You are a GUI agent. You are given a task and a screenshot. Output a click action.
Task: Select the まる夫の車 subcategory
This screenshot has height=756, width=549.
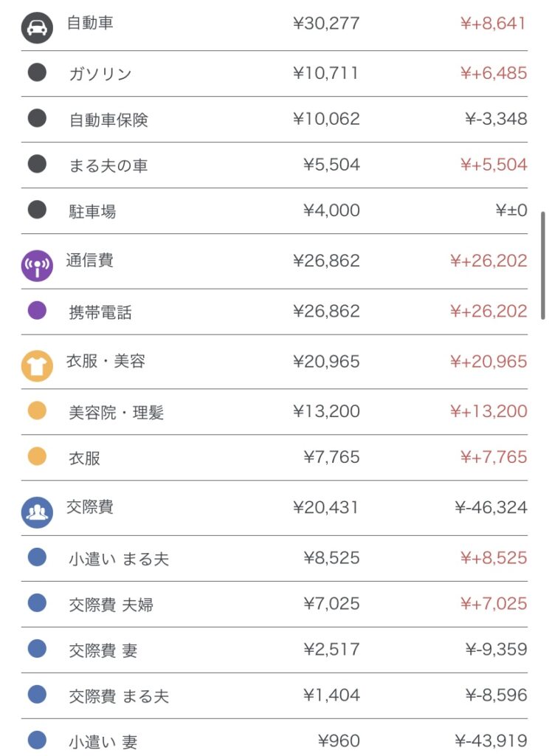[x=108, y=165]
